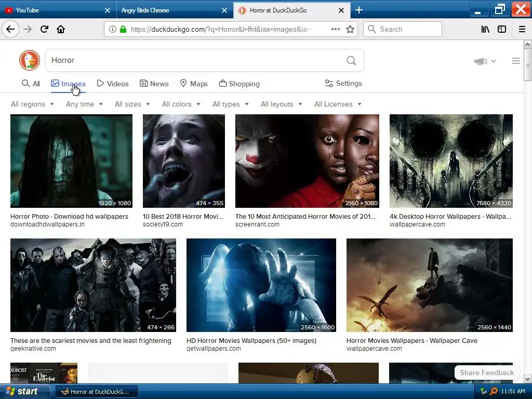
Task: Close the YouTube tab
Action: pos(108,10)
